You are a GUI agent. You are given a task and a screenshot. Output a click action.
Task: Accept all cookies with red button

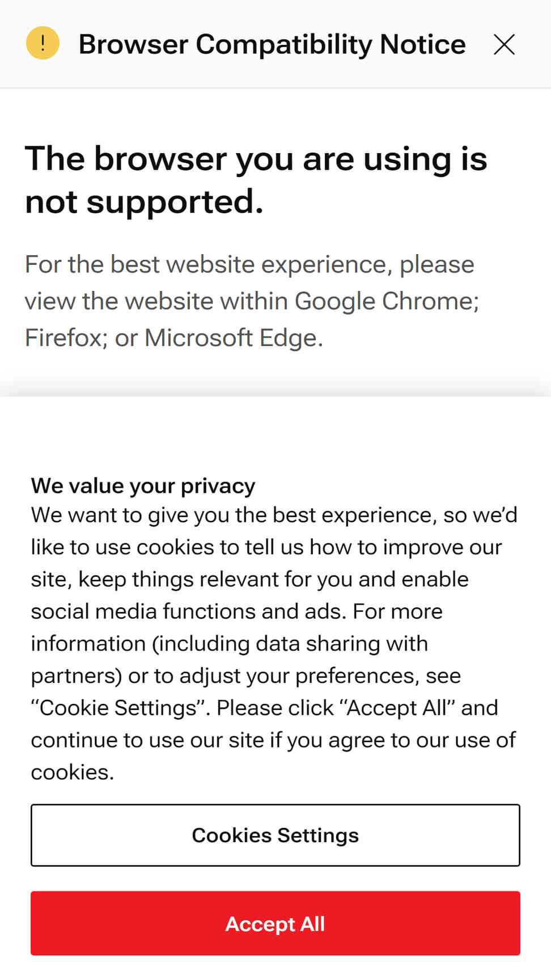275,924
